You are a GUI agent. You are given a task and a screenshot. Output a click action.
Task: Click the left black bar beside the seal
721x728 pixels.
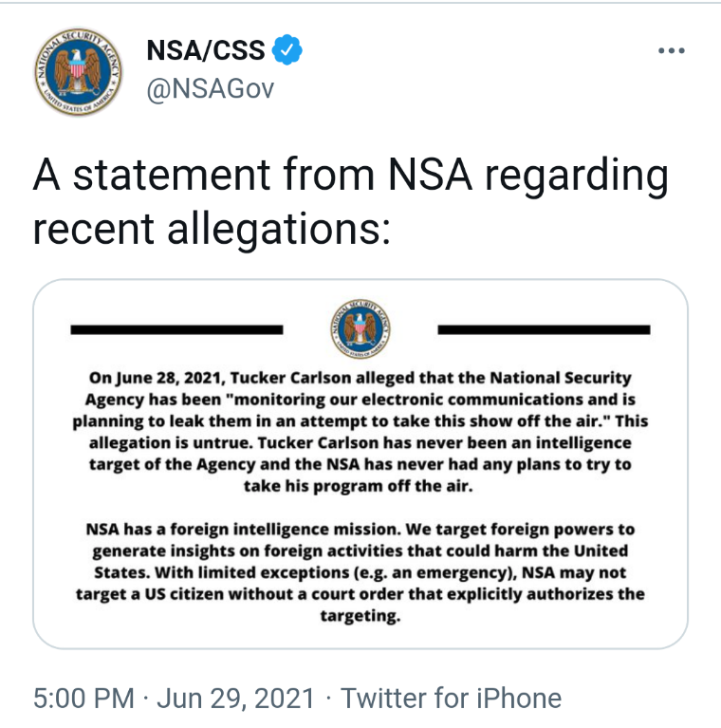[x=176, y=329]
